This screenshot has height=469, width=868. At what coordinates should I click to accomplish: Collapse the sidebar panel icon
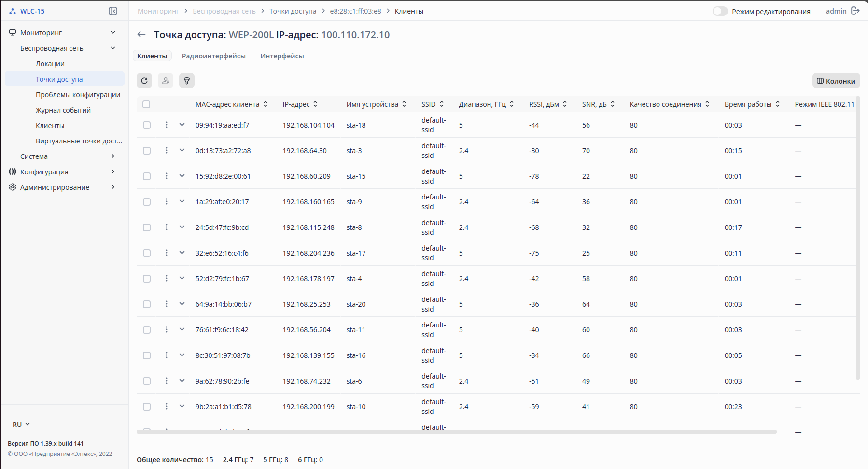point(113,11)
